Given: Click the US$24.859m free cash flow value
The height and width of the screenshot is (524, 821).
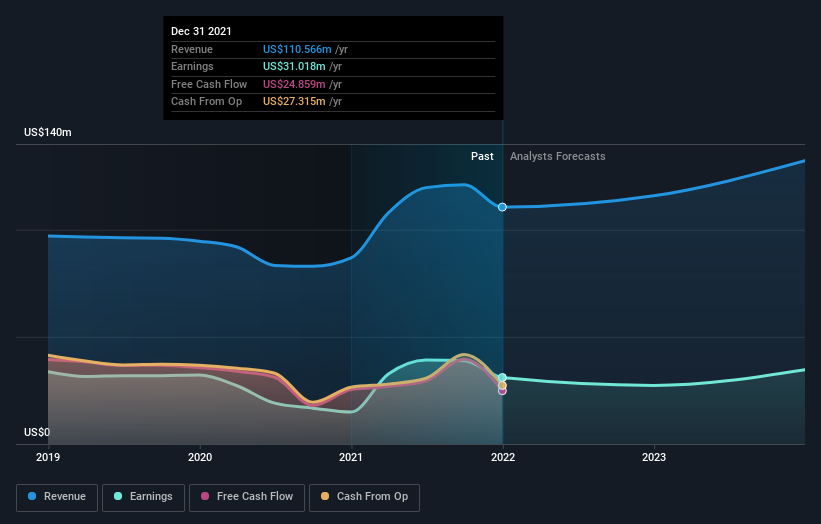Looking at the screenshot, I should pyautogui.click(x=294, y=84).
